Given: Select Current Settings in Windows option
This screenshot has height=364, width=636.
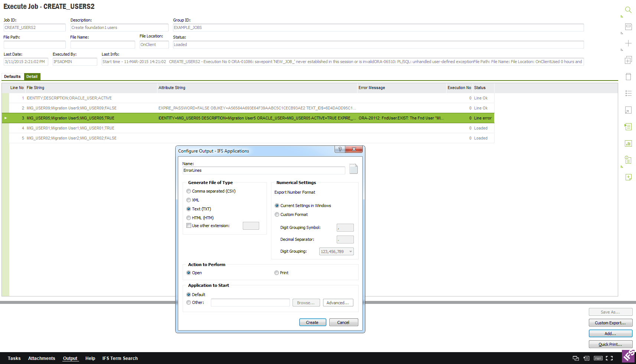Looking at the screenshot, I should (x=277, y=206).
